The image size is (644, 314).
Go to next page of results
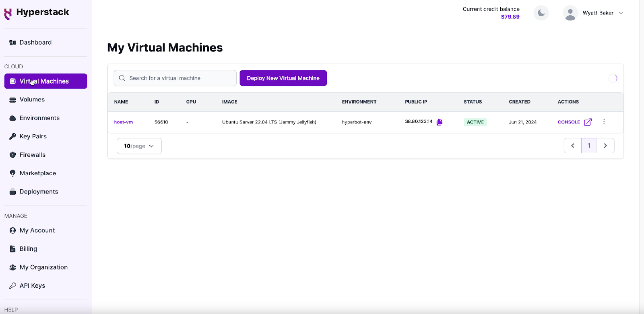605,146
